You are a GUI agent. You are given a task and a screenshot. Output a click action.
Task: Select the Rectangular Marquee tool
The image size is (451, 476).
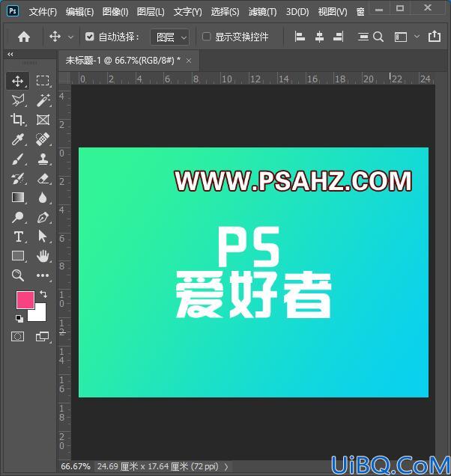(x=43, y=81)
